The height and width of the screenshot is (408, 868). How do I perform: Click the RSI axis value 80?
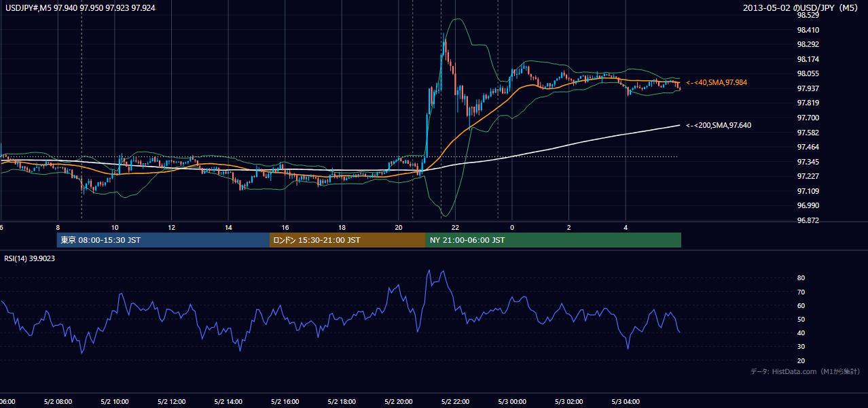801,278
